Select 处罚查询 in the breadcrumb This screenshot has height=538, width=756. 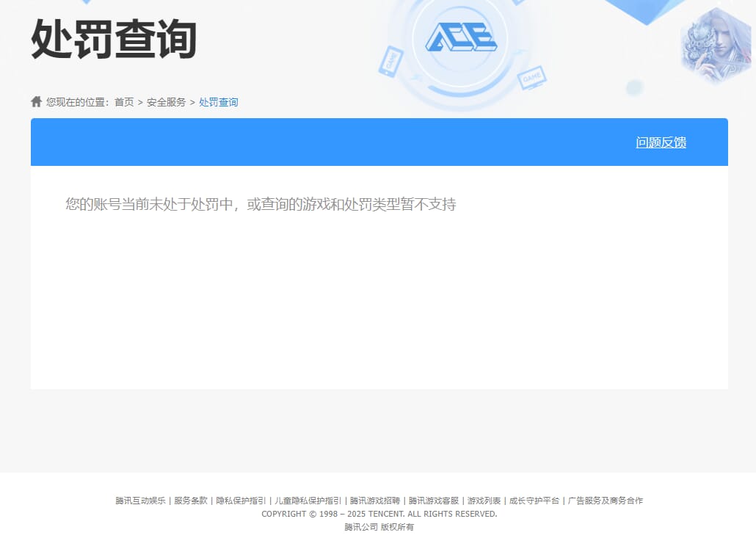pos(218,102)
